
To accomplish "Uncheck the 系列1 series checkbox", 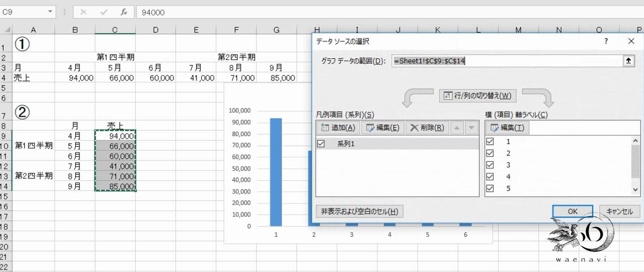I will pos(321,143).
